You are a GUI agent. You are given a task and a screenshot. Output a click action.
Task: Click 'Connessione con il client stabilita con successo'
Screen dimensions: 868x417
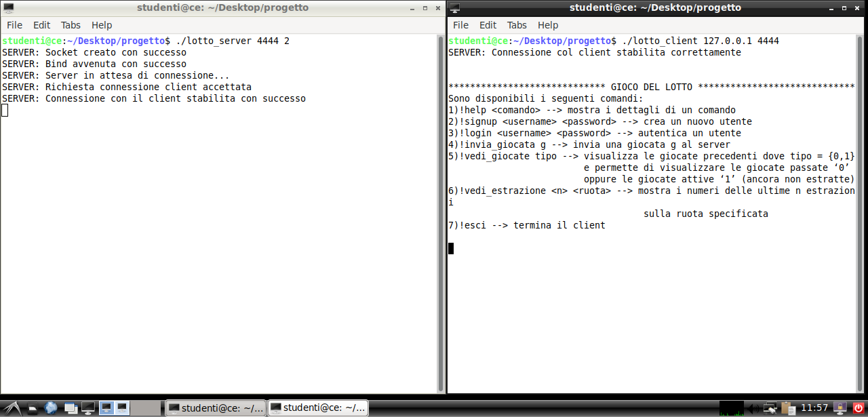pos(154,98)
